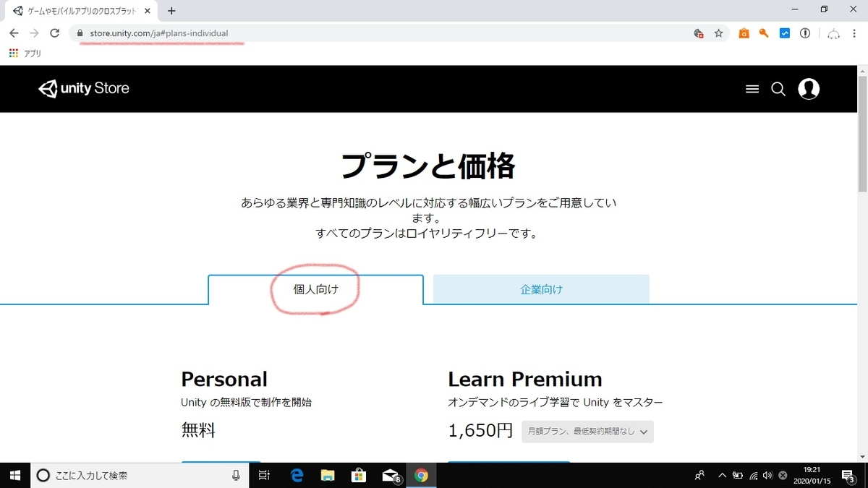868x488 pixels.
Task: Click the blue checkmark extension icon
Action: 785,33
